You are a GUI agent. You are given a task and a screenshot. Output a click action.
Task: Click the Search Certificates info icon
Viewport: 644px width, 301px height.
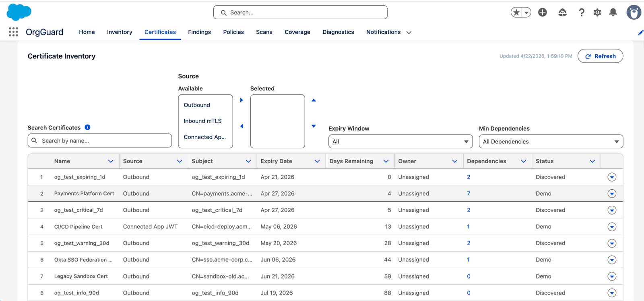pos(87,127)
